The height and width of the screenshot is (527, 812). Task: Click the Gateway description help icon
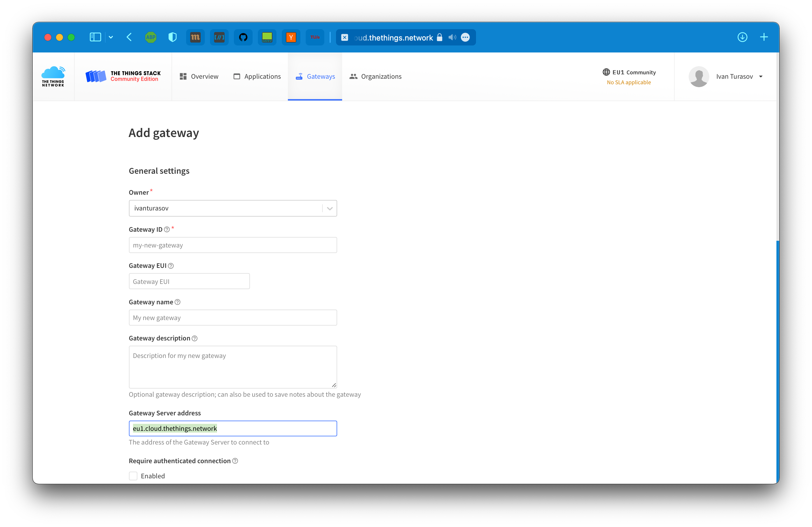tap(195, 338)
